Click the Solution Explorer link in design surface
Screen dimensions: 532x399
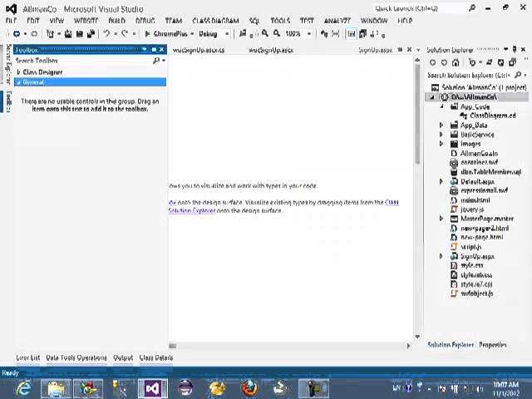[x=192, y=210]
